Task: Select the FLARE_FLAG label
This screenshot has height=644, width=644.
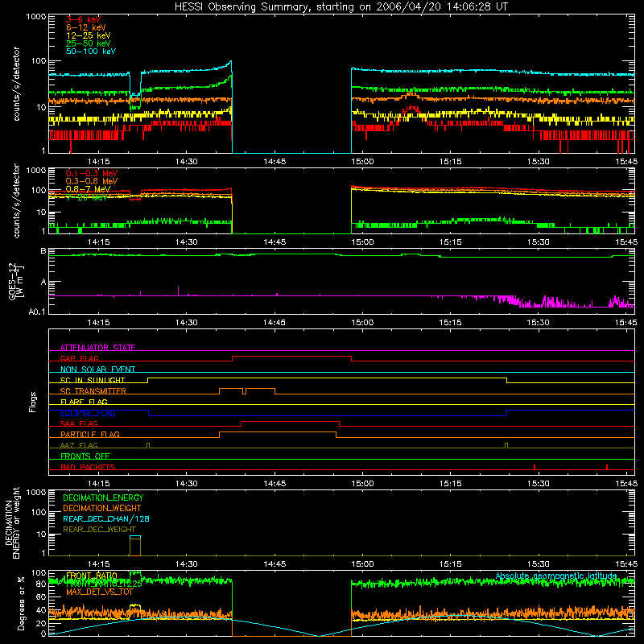Action: 84,402
